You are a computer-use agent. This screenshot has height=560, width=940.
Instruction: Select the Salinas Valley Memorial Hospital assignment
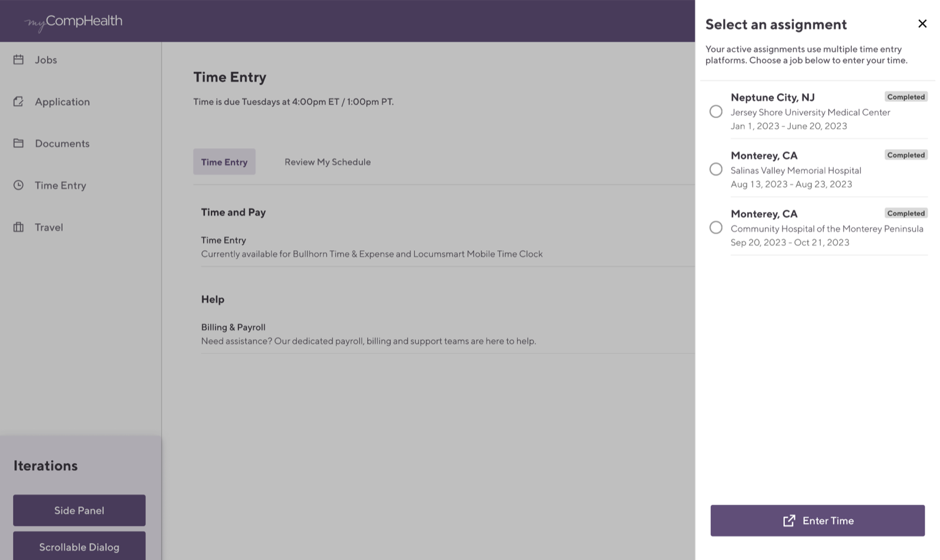tap(716, 169)
